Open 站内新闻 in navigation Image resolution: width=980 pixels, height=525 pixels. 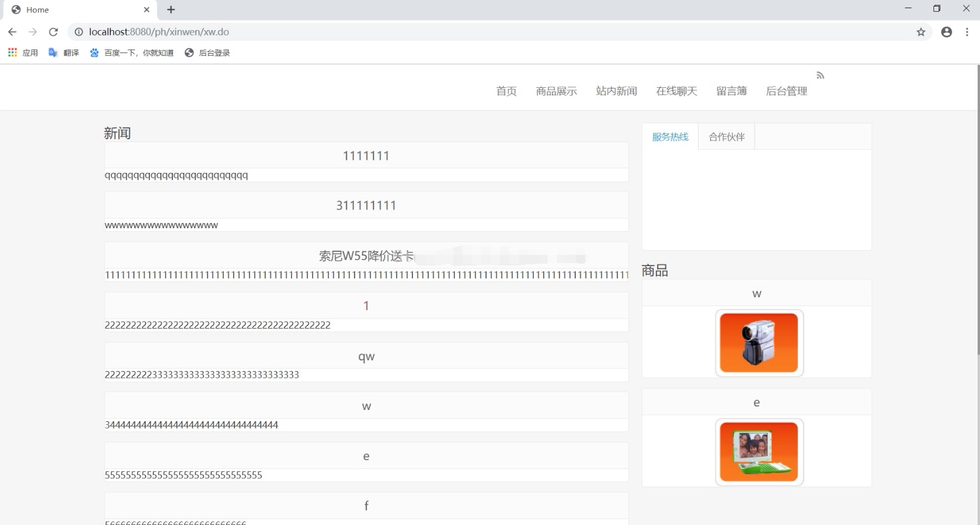tap(617, 91)
